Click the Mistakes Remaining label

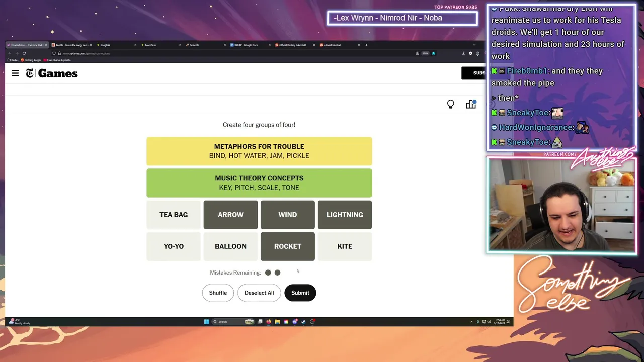235,273
